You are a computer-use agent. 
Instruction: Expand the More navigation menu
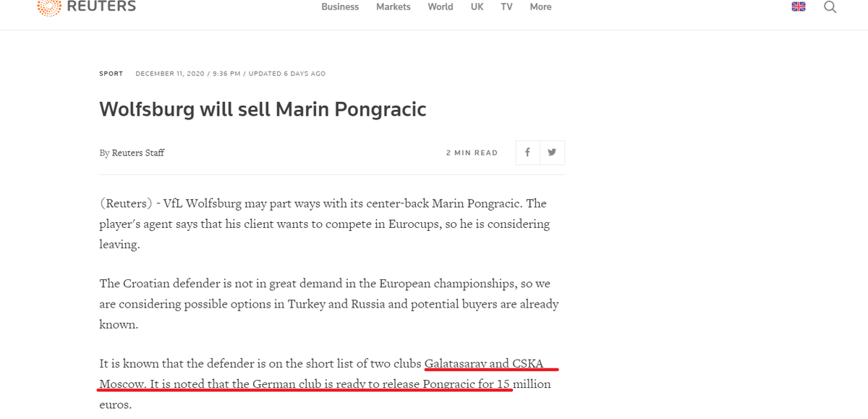pos(540,7)
